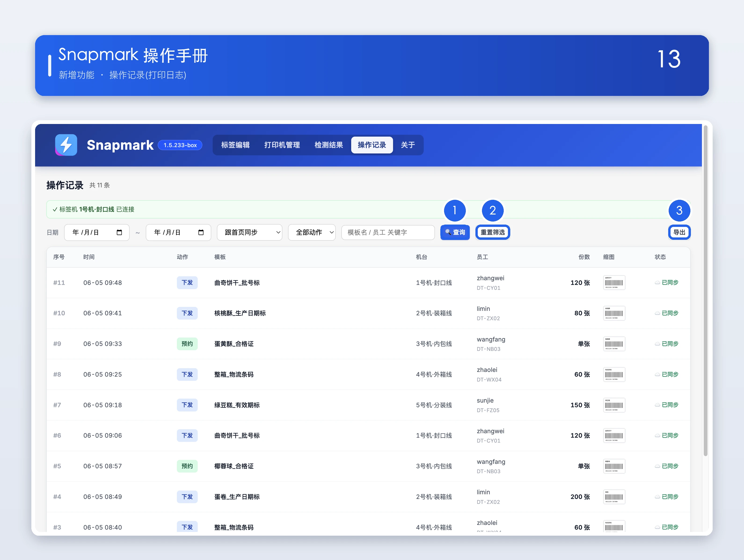Viewport: 744px width, 560px height.
Task: Click time cell 06-05 09:25
Action: pyautogui.click(x=102, y=374)
